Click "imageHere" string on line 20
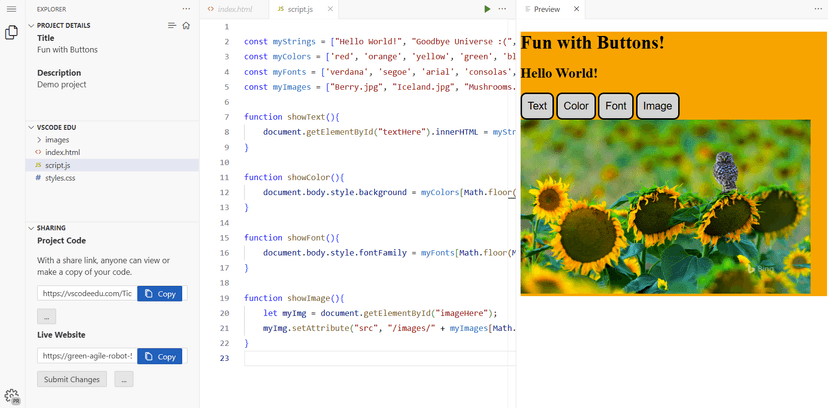 [x=464, y=313]
